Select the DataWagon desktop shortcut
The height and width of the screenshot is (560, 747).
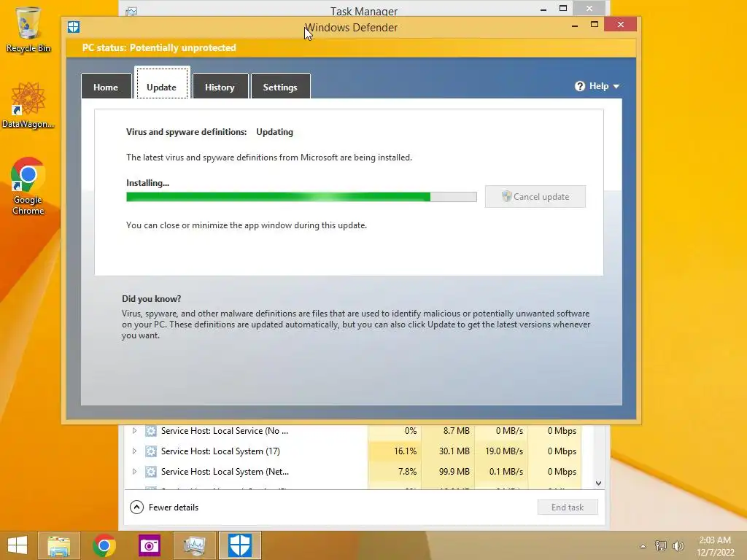point(28,105)
